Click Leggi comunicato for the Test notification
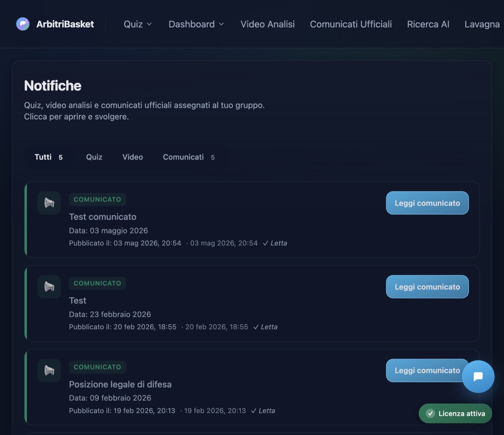This screenshot has width=504, height=435. click(x=427, y=287)
